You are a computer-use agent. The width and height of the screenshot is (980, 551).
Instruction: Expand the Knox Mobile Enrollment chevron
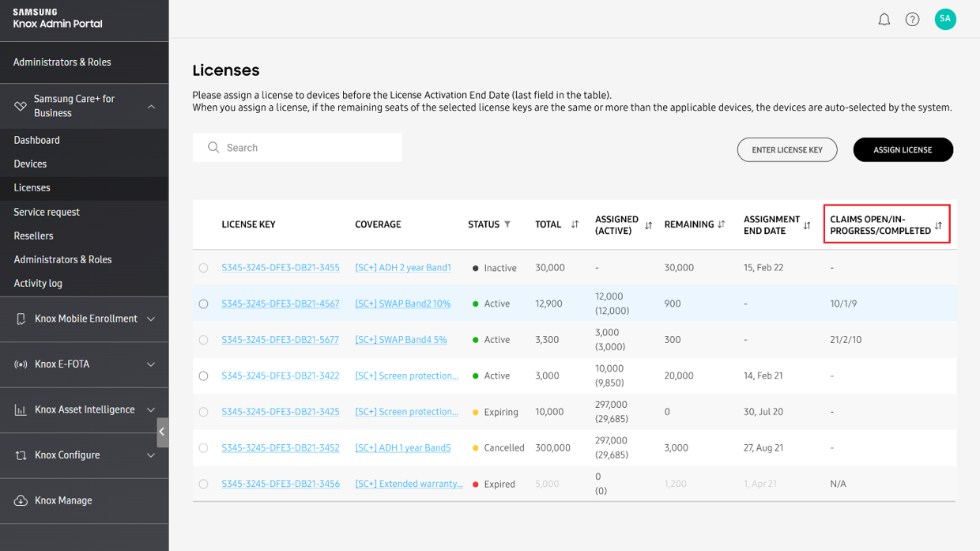pos(151,319)
